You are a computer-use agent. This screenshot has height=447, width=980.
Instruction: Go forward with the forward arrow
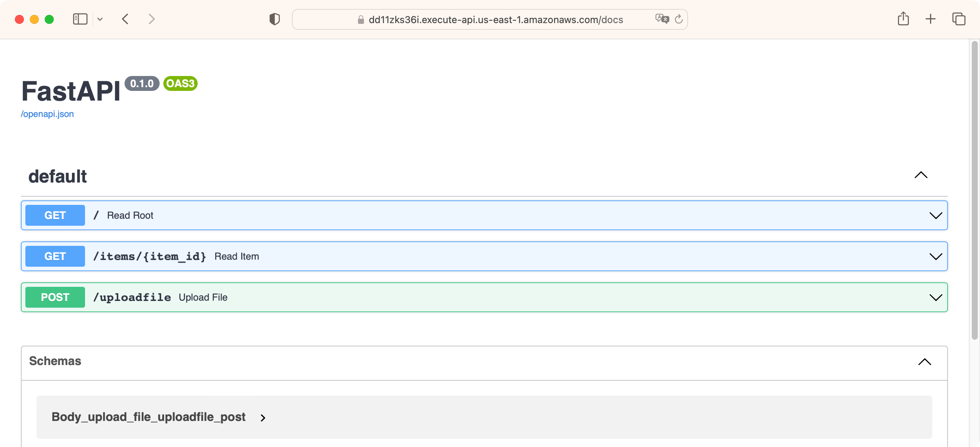(151, 19)
